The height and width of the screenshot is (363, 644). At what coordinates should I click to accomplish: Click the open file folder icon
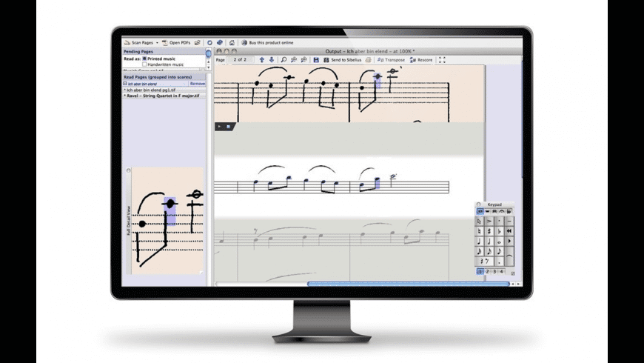pyautogui.click(x=198, y=42)
